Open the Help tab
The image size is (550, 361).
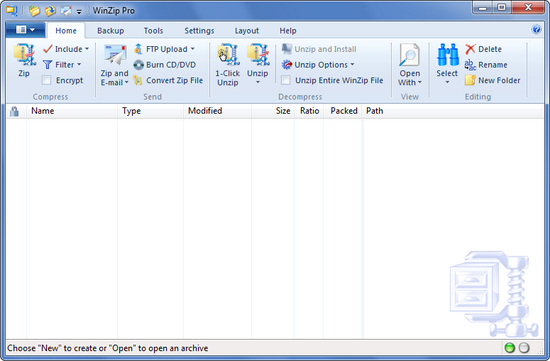(x=288, y=31)
